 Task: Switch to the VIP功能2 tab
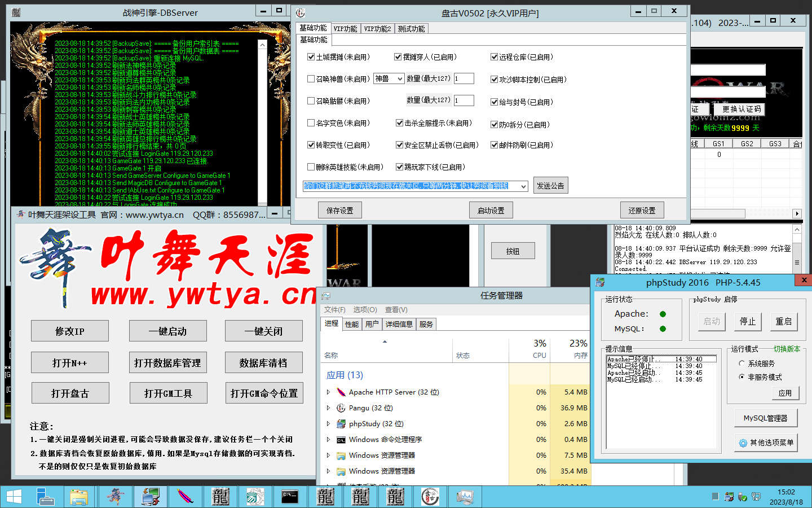coord(377,29)
